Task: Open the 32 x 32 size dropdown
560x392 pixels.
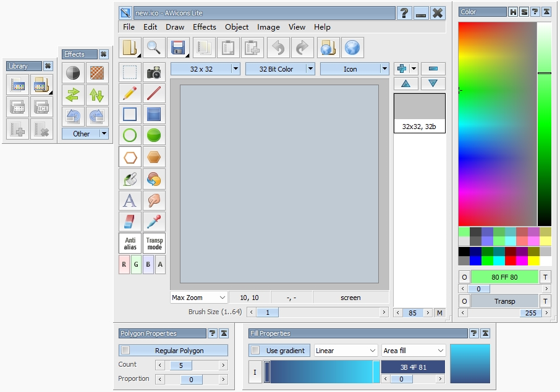Action: [205, 69]
